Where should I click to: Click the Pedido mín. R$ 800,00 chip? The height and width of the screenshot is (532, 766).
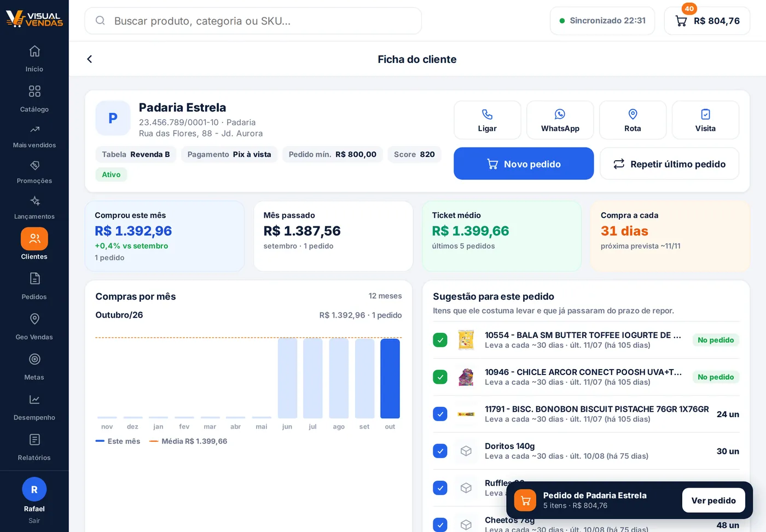pos(333,154)
